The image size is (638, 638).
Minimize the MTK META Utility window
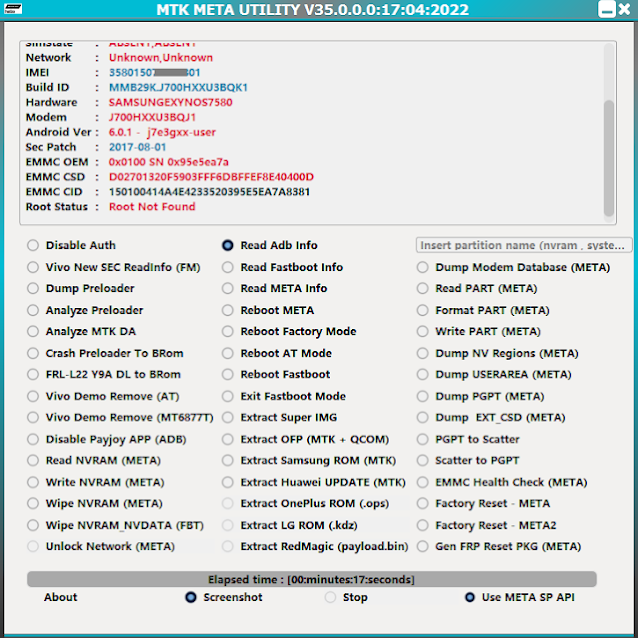pos(606,9)
